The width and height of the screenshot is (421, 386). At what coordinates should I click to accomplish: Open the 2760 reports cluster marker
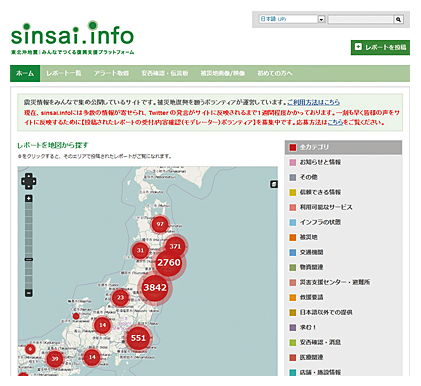pos(169,263)
